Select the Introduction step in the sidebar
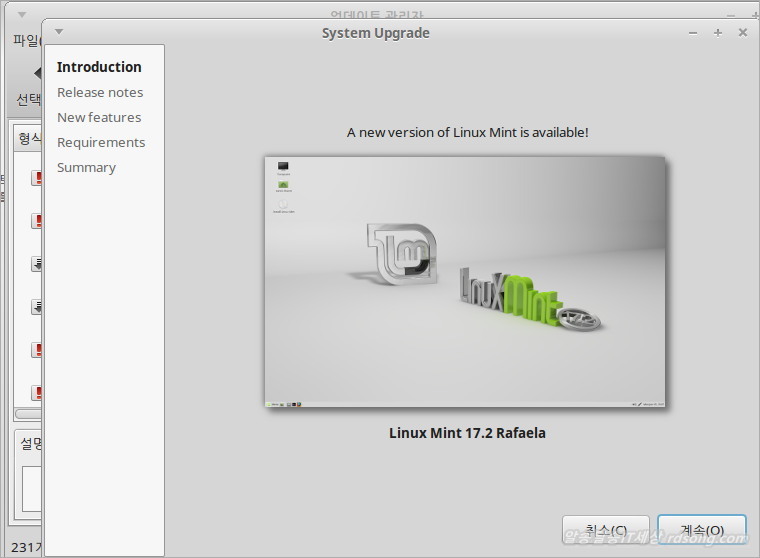This screenshot has height=558, width=760. click(x=99, y=67)
